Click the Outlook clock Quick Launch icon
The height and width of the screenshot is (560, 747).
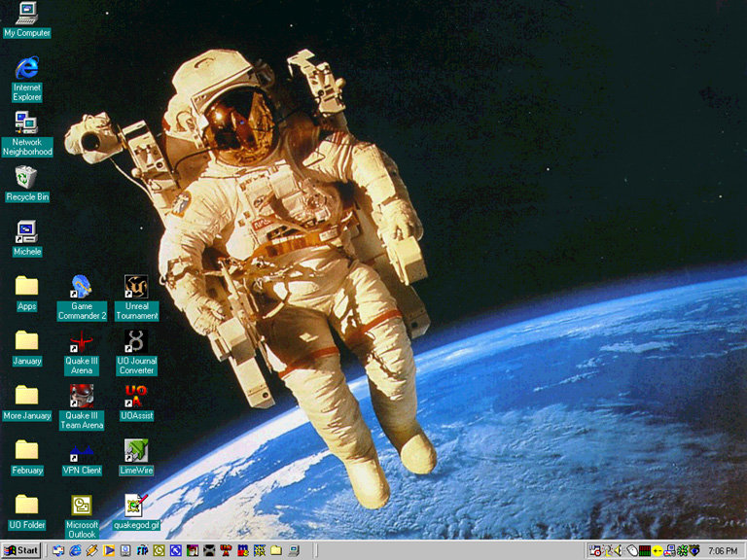160,550
